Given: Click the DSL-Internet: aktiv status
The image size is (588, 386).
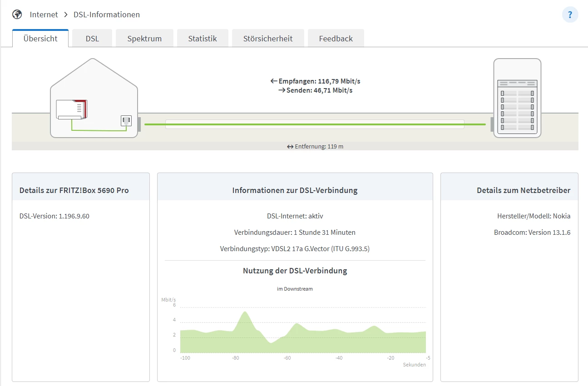Looking at the screenshot, I should (x=295, y=216).
